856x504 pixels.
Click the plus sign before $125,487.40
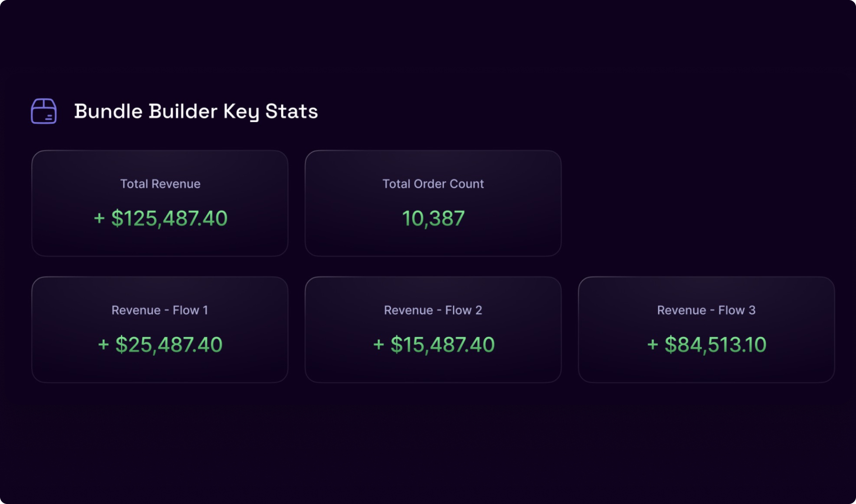[99, 219]
